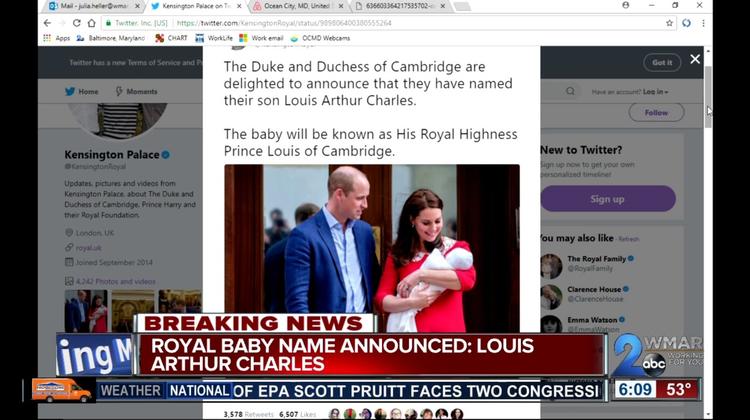Image resolution: width=750 pixels, height=420 pixels.
Task: Follow Kensington Palace account
Action: [x=656, y=112]
